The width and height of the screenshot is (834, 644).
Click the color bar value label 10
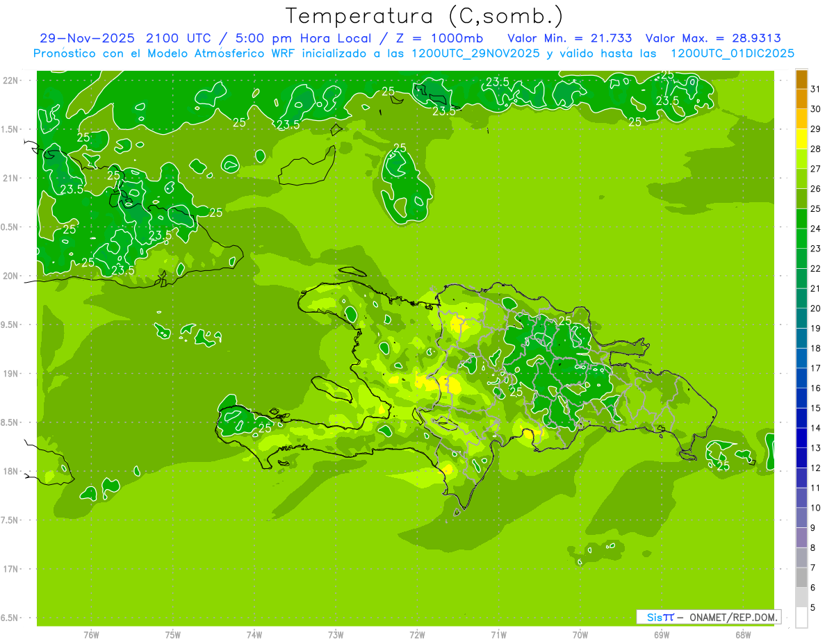point(816,508)
